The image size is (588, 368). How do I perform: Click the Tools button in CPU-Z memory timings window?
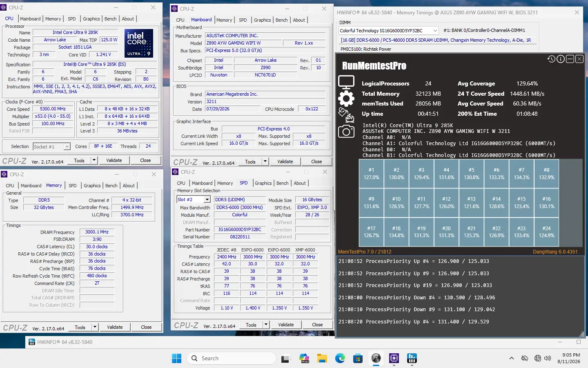[x=80, y=327]
